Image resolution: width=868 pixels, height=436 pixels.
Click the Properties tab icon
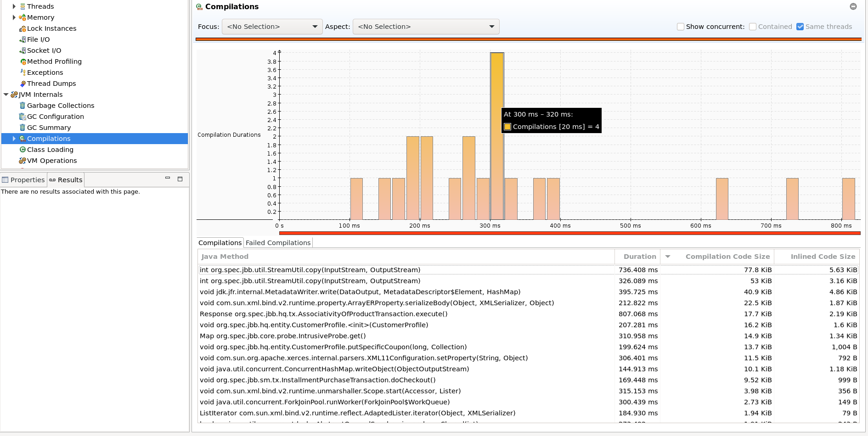5,180
